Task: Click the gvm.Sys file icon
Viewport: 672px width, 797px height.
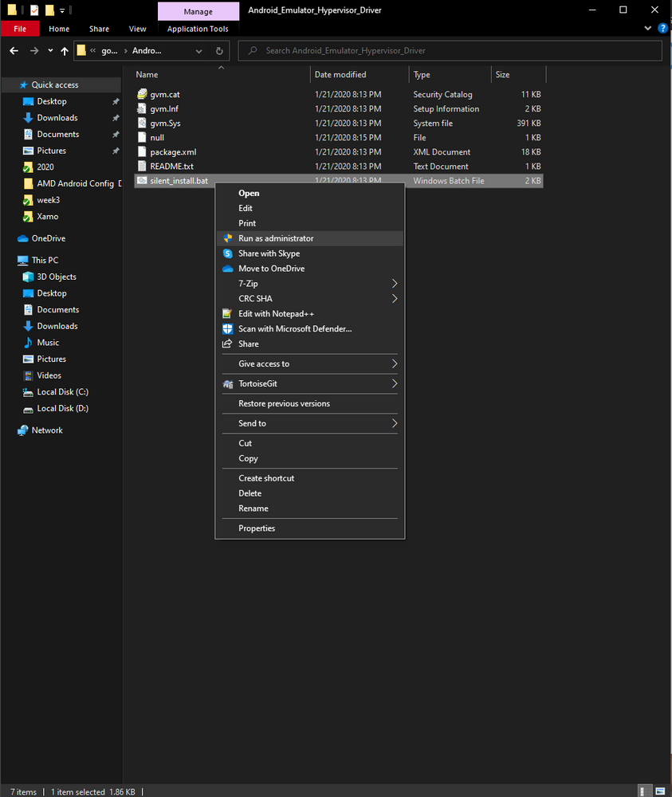Action: (x=142, y=123)
